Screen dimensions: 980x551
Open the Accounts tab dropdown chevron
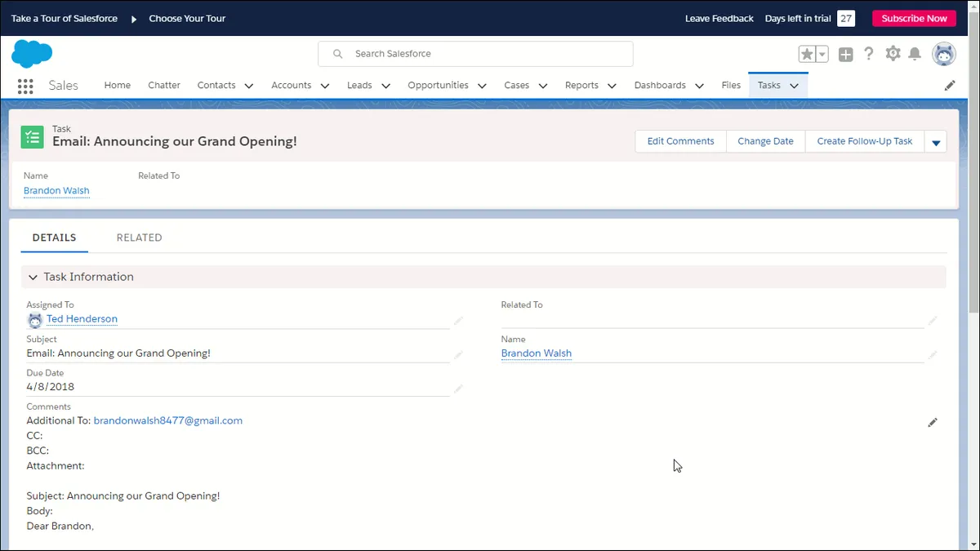(325, 86)
